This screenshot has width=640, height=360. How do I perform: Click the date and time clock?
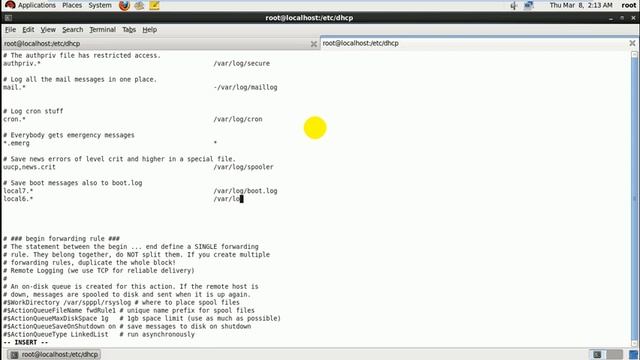[x=581, y=5]
